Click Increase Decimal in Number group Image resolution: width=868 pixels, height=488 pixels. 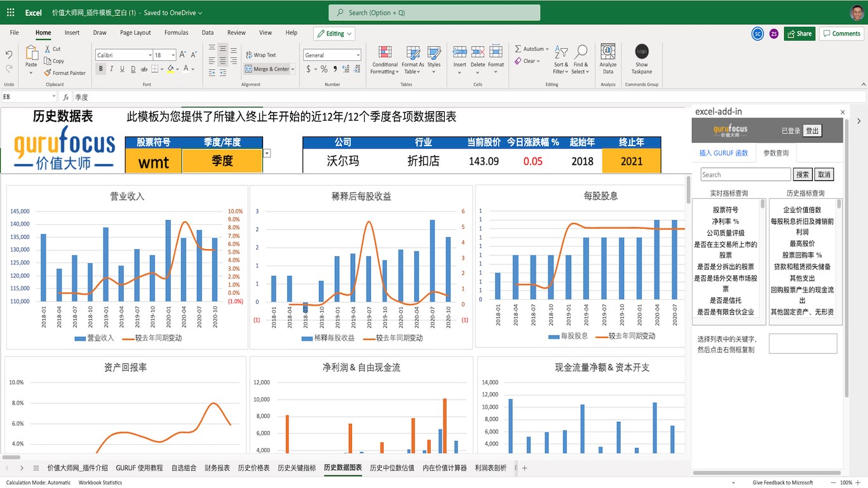[344, 69]
